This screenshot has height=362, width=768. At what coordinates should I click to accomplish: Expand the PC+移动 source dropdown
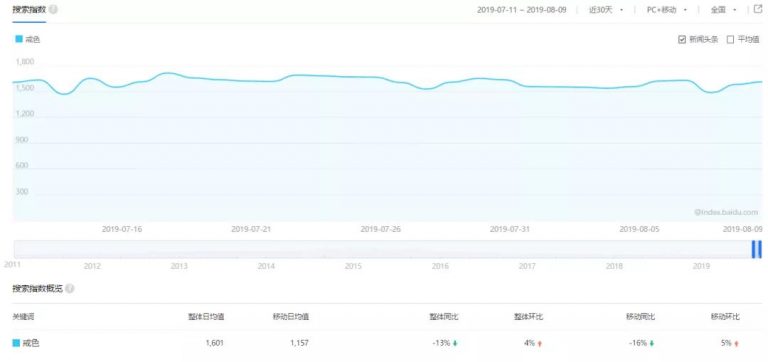click(667, 10)
